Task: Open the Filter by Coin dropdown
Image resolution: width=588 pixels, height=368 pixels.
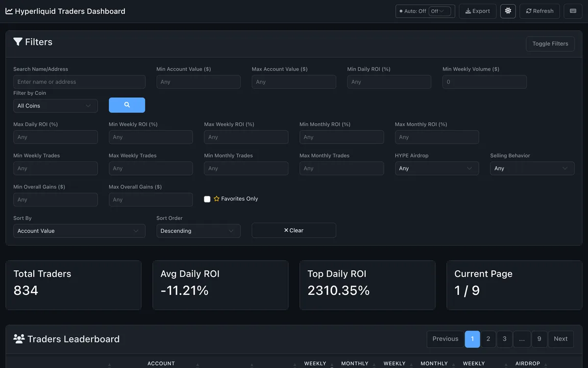Action: pyautogui.click(x=55, y=105)
